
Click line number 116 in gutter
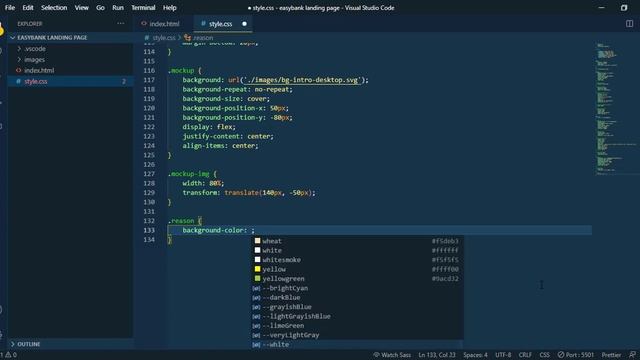pyautogui.click(x=149, y=71)
